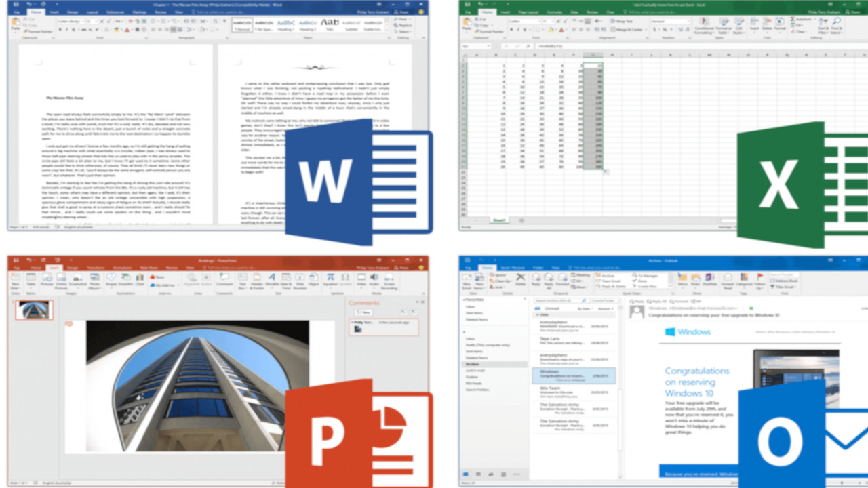Click New button in PowerPoint Comments pane
The width and height of the screenshot is (868, 488).
point(364,312)
